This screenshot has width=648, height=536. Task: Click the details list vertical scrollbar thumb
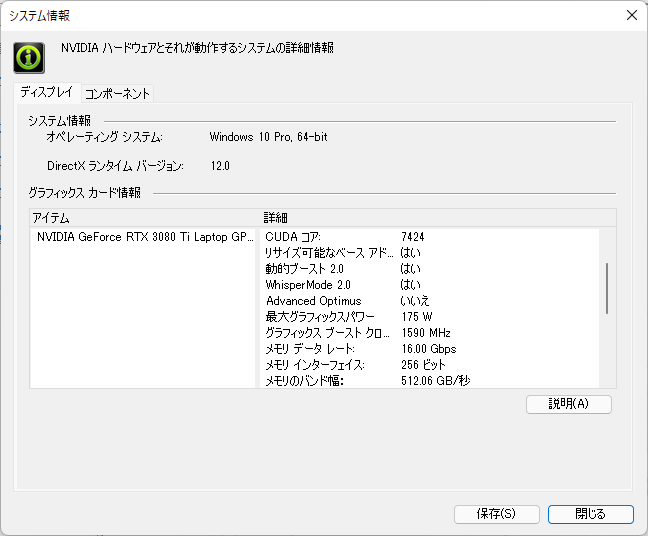pyautogui.click(x=607, y=288)
